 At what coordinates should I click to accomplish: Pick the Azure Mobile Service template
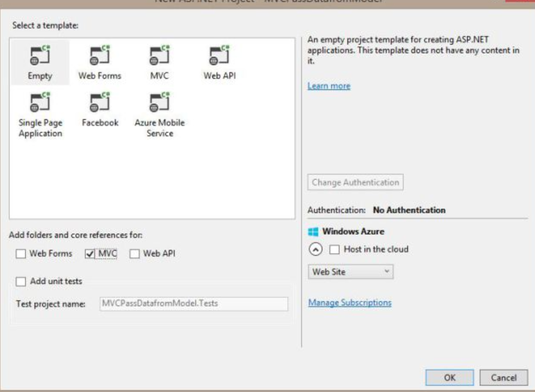tap(160, 115)
